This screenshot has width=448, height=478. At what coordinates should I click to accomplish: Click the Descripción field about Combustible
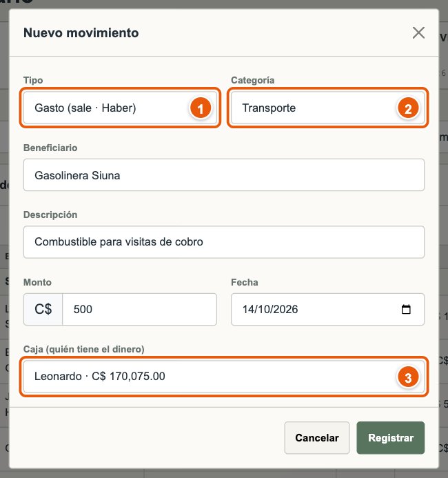pos(224,242)
